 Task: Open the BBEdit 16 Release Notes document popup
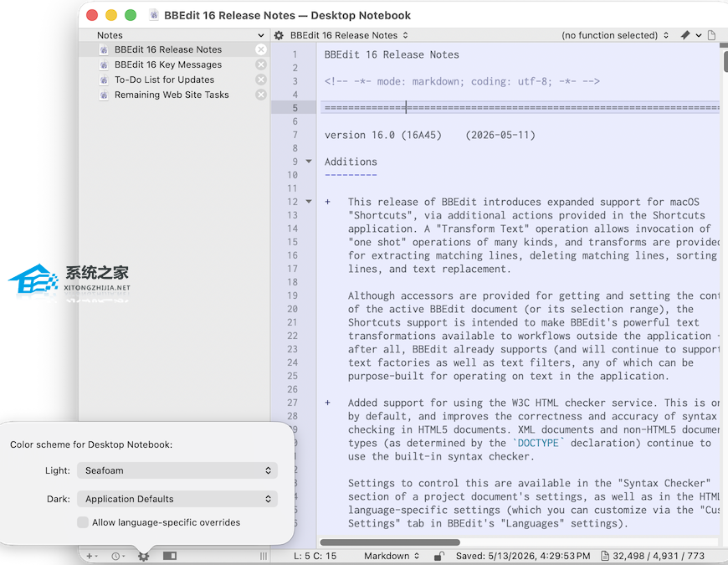pos(349,35)
